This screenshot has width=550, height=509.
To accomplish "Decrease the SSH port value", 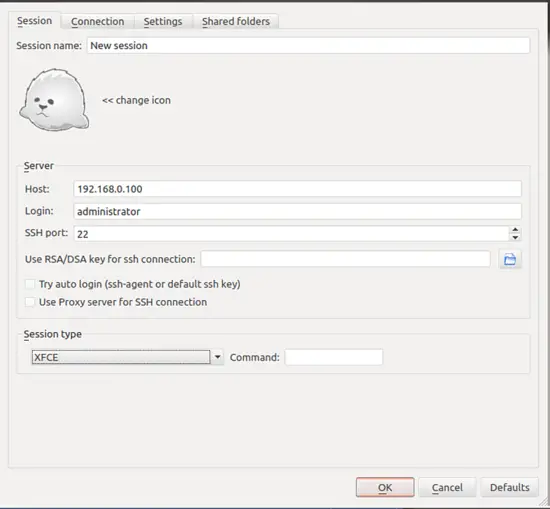I will point(515,237).
